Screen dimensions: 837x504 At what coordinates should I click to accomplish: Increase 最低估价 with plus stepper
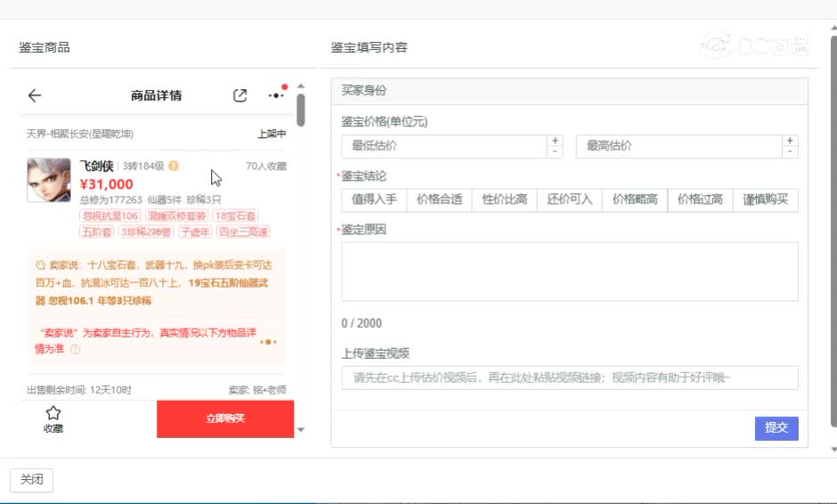pos(555,141)
